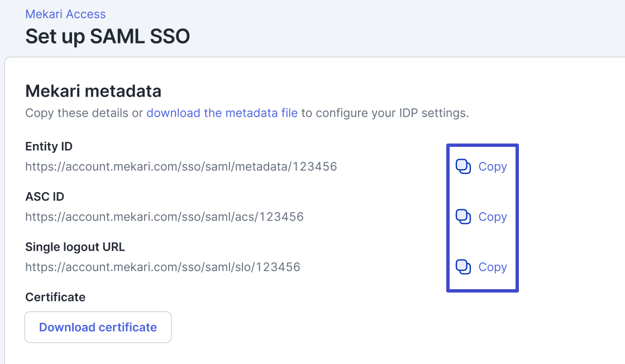The image size is (625, 364).
Task: Click the Set up SAML SSO page title
Action: pos(108,37)
